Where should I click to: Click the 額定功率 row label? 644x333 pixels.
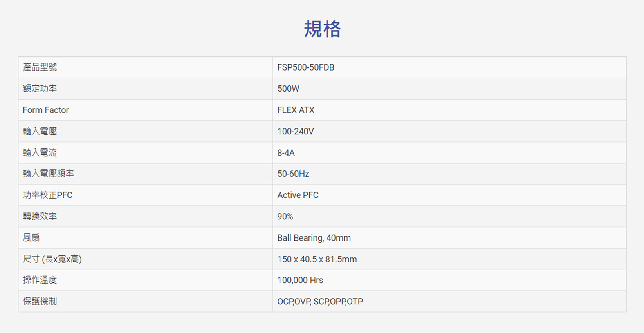[40, 89]
